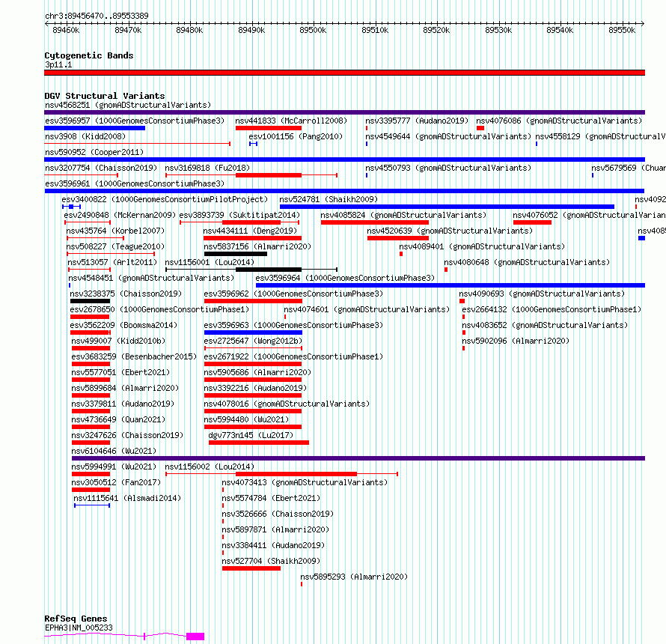Click nsv4078016 gnomAD variant label
This screenshot has width=666, height=644.
click(x=287, y=404)
